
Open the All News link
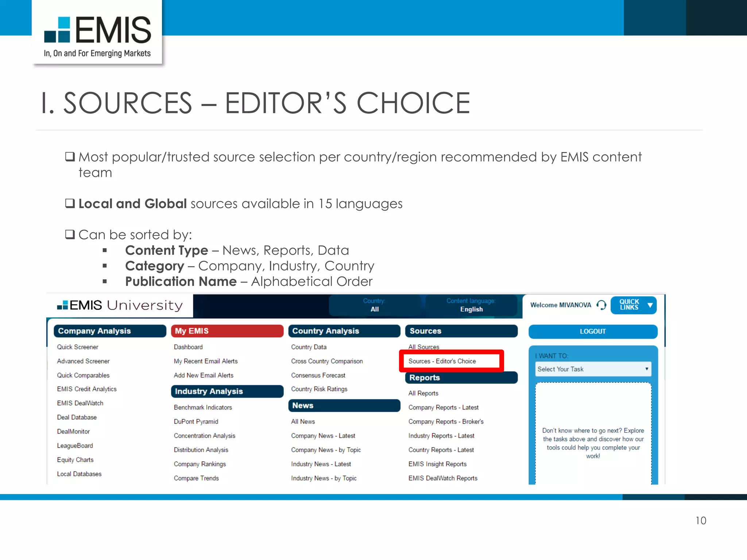tap(303, 421)
